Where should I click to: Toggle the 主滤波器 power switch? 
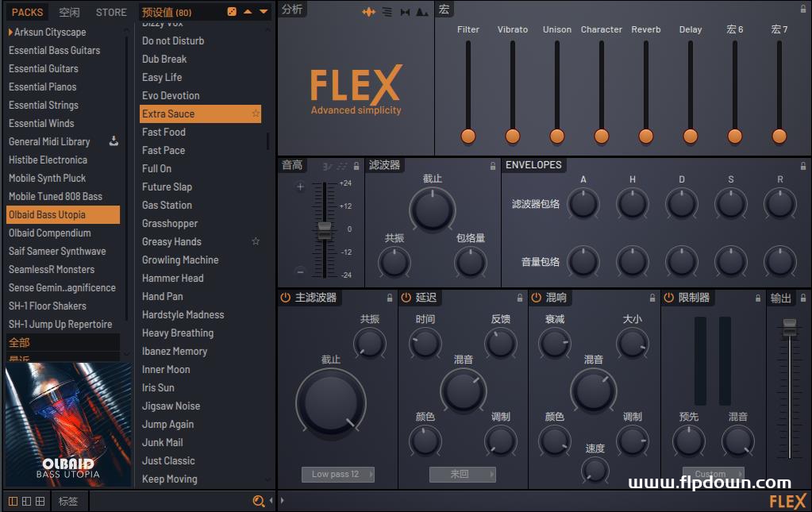tap(286, 298)
